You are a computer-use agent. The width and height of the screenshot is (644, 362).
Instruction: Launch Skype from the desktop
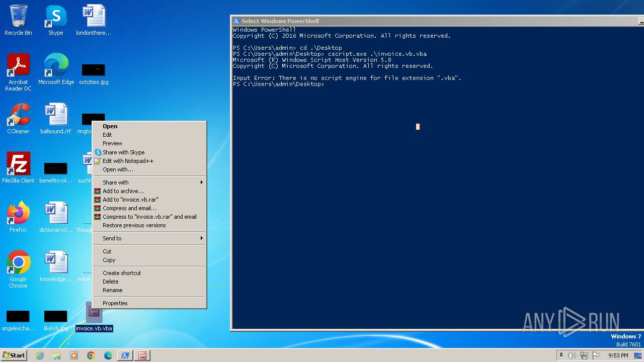[55, 20]
